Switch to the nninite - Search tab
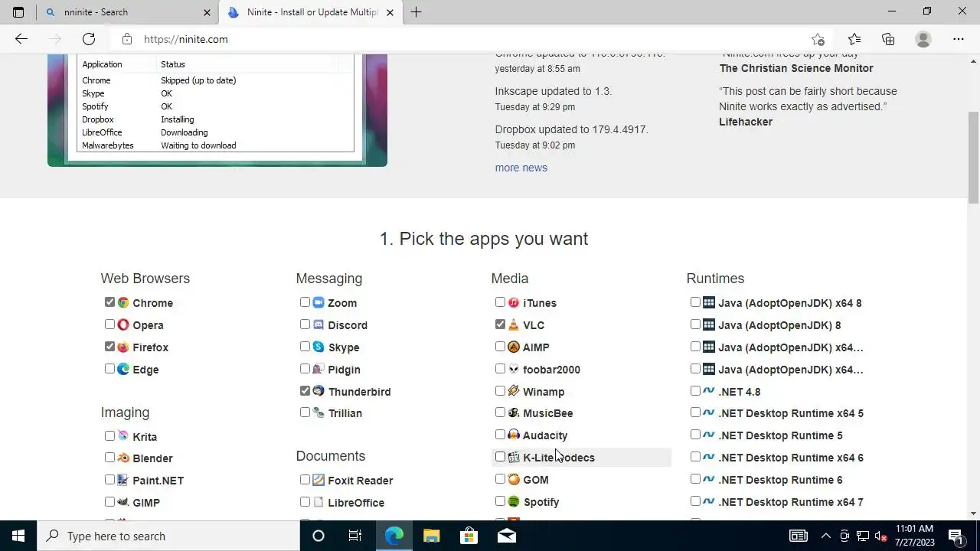Image resolution: width=980 pixels, height=551 pixels. pos(128,12)
